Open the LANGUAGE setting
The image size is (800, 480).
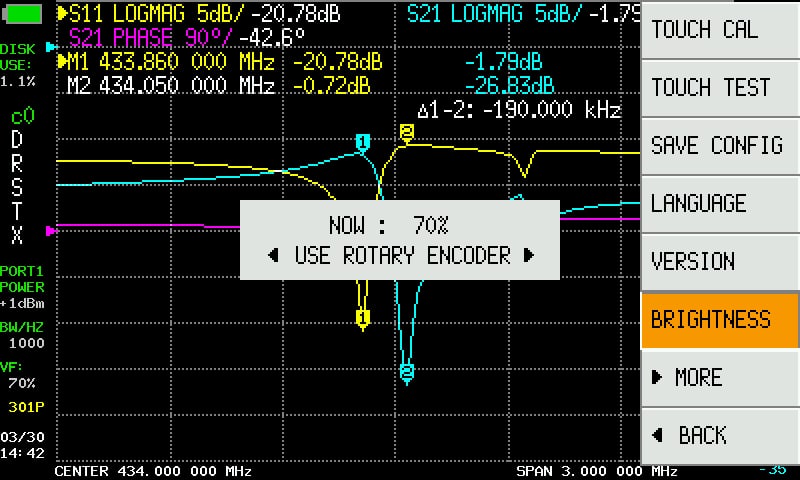[719, 204]
